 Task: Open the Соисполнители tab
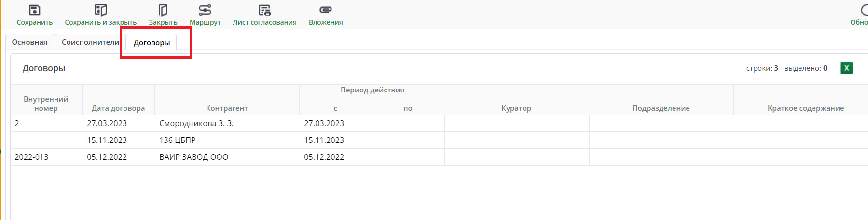[90, 42]
